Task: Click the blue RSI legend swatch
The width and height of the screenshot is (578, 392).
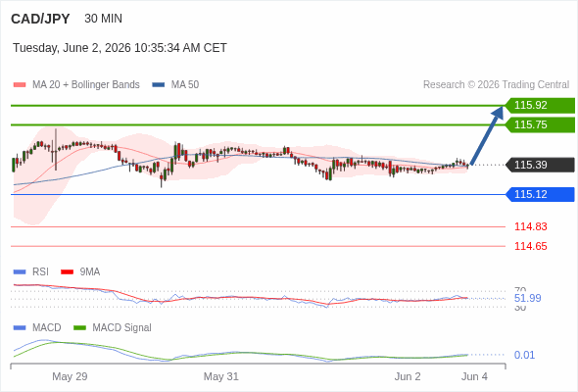Action: 20,272
